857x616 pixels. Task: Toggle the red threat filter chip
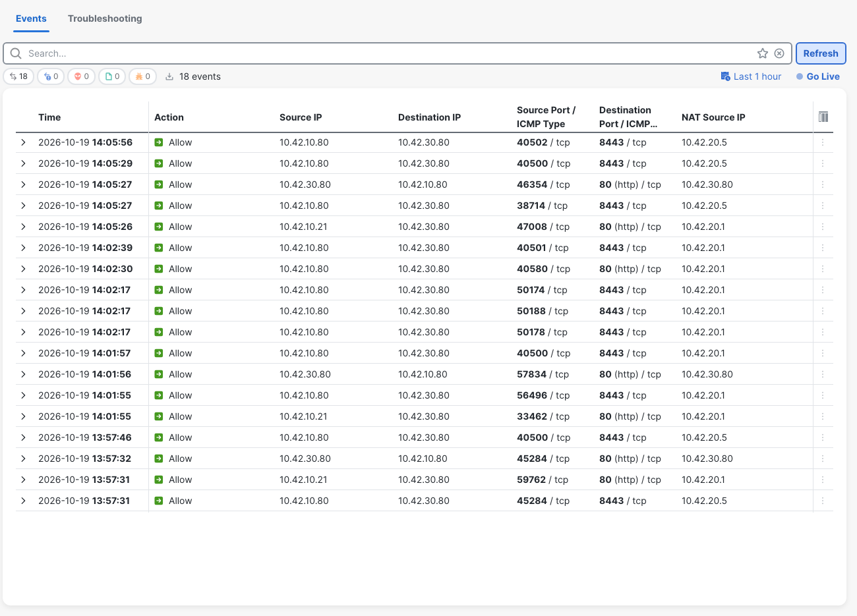coord(82,76)
